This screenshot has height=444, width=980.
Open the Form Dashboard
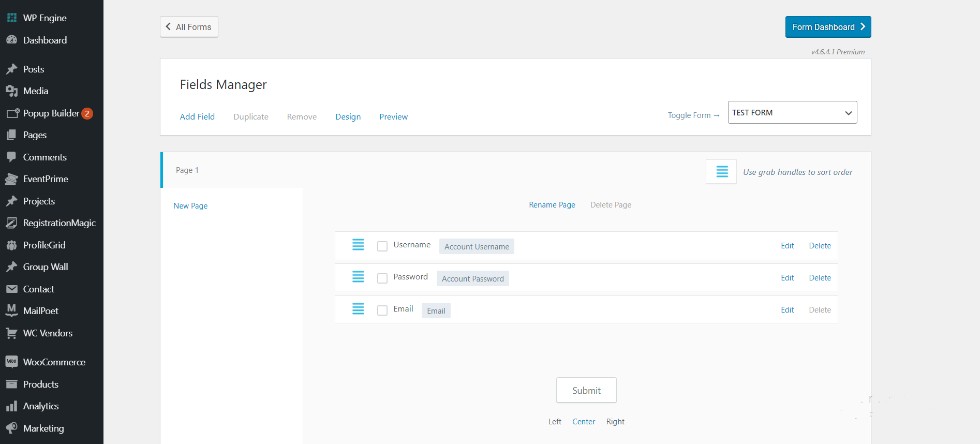[x=828, y=27]
